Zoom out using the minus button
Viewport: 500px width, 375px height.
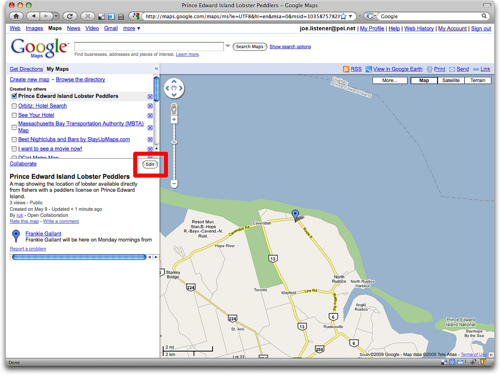(x=174, y=183)
